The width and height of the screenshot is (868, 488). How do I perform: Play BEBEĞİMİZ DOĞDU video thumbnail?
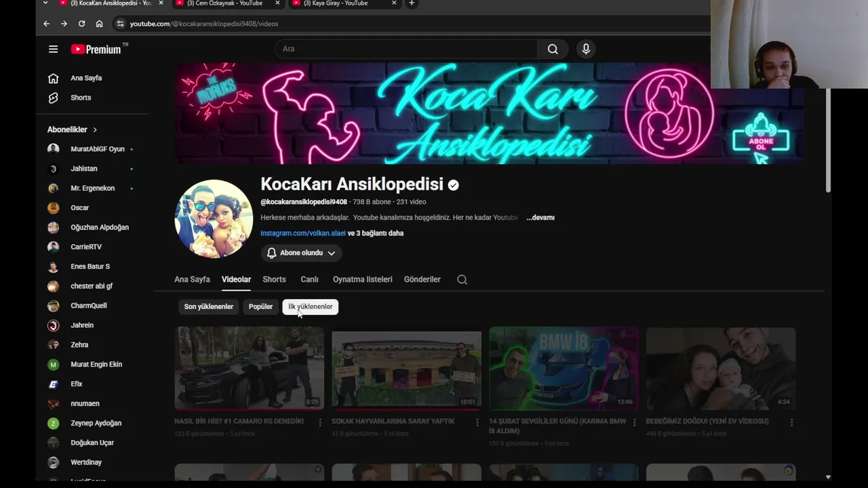pyautogui.click(x=721, y=369)
